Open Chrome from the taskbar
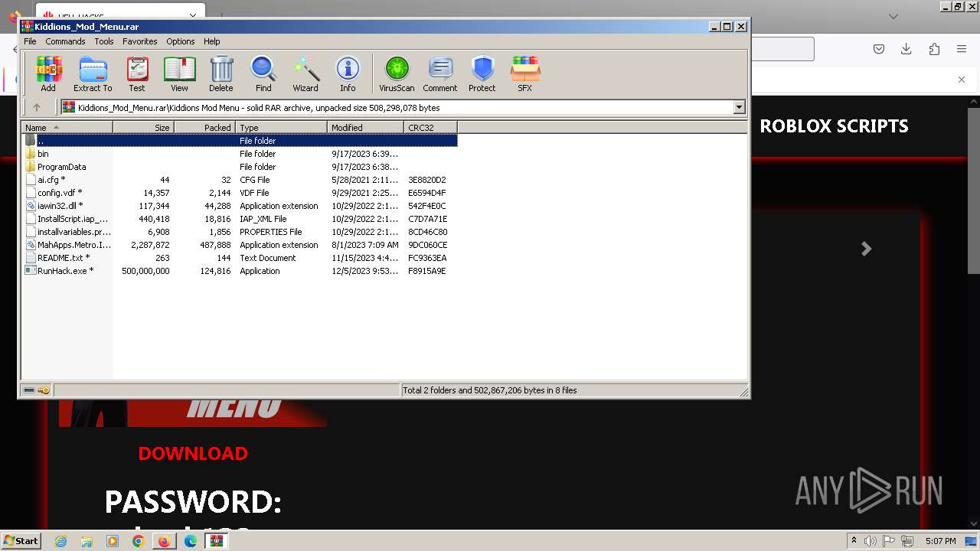The image size is (980, 551). (138, 541)
